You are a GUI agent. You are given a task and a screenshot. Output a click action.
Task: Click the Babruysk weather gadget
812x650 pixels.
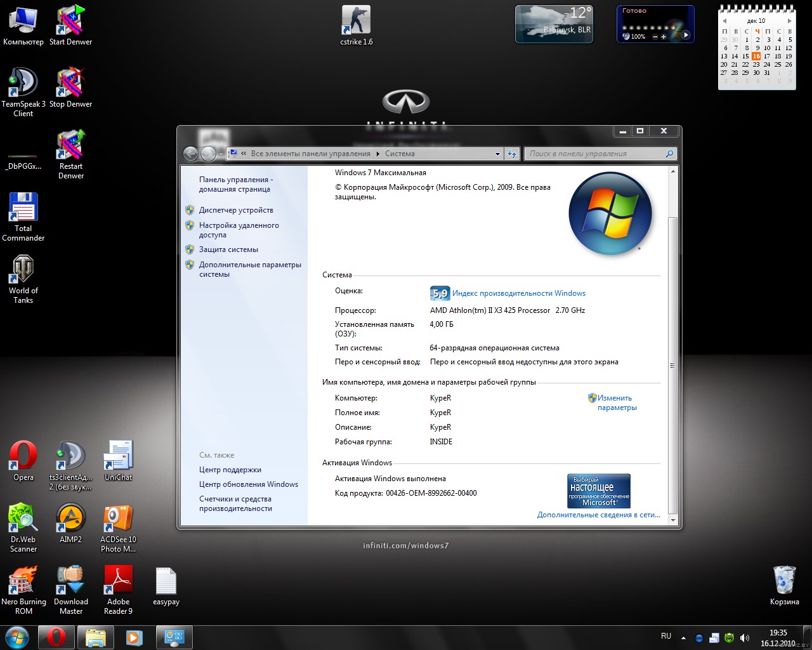pos(554,24)
